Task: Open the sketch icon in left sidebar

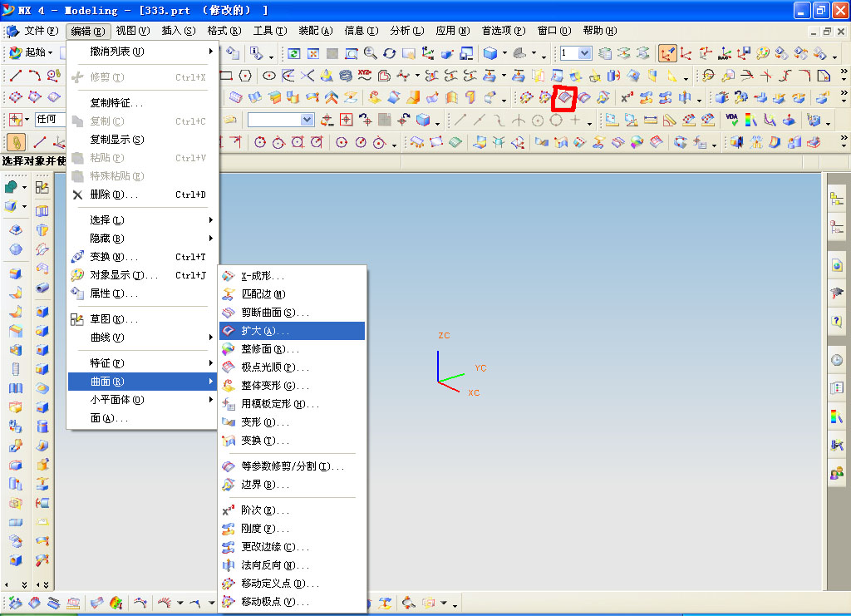Action: tap(42, 187)
